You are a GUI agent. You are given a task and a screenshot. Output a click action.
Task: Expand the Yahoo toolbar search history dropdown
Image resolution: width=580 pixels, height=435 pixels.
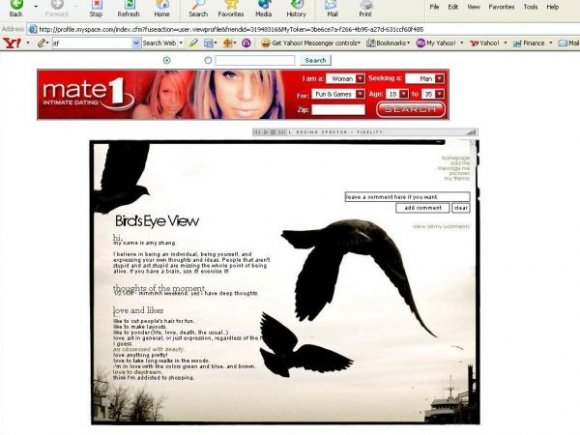tap(136, 43)
